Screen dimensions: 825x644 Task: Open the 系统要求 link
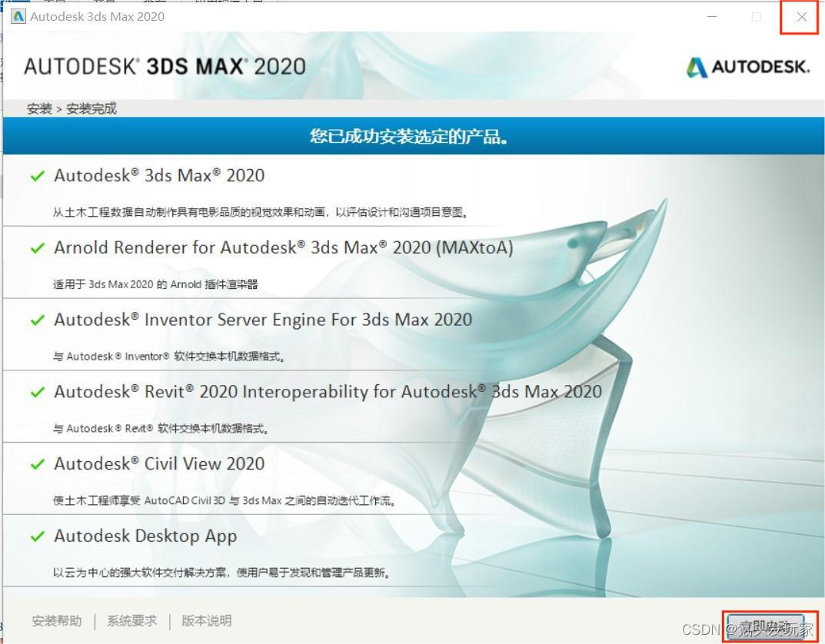pos(131,620)
